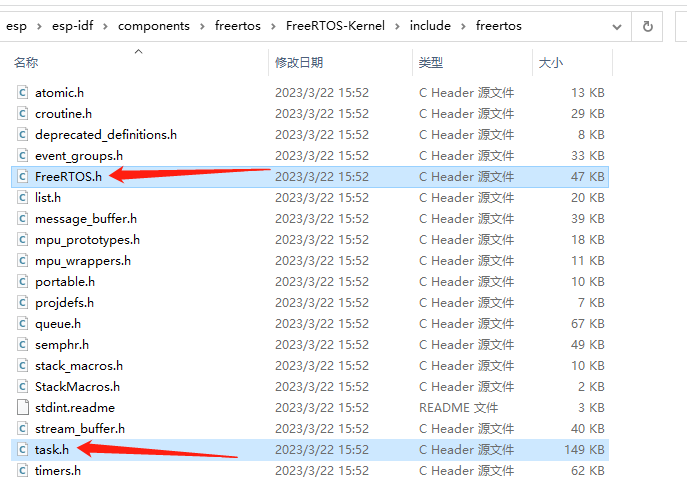Screen dimensions: 687x496
Task: Click the timers.h file icon
Action: tap(23, 470)
